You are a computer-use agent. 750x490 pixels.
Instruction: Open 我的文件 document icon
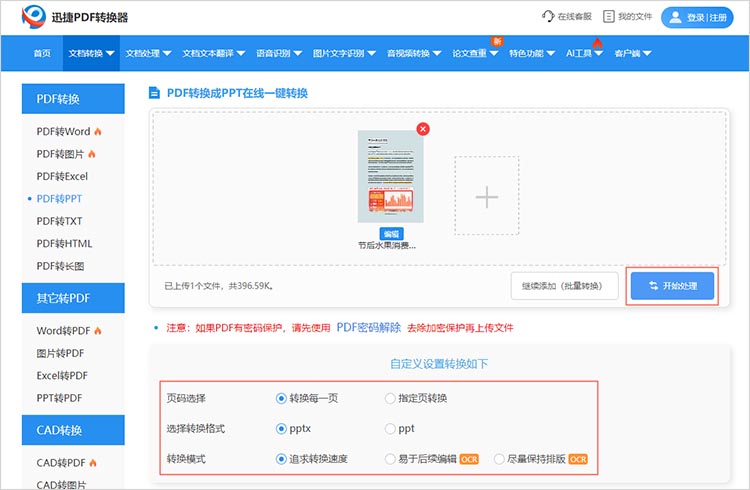608,16
